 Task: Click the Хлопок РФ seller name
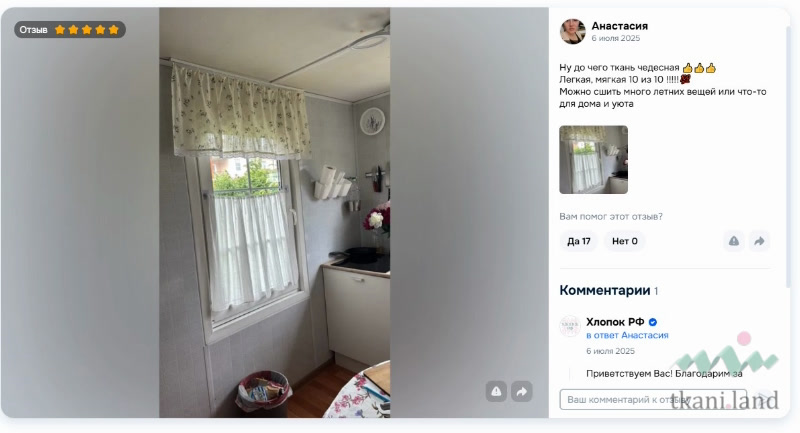point(615,322)
